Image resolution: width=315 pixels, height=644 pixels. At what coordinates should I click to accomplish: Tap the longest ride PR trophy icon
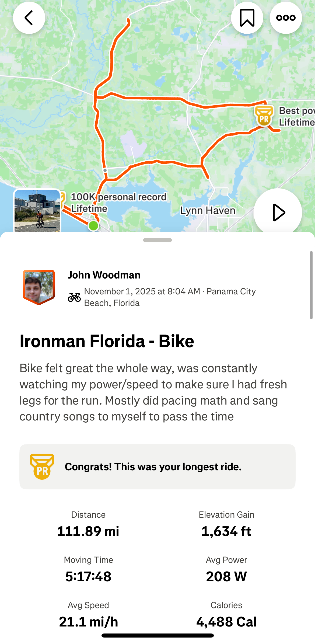point(42,467)
